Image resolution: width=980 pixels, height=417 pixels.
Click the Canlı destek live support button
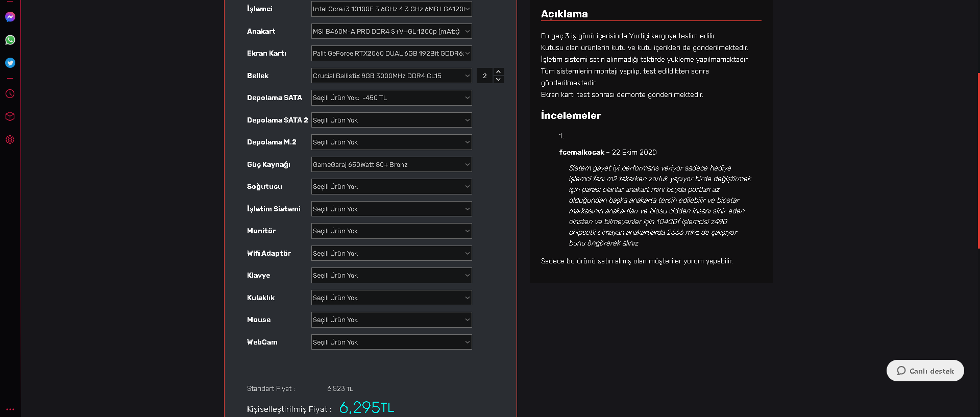point(925,371)
